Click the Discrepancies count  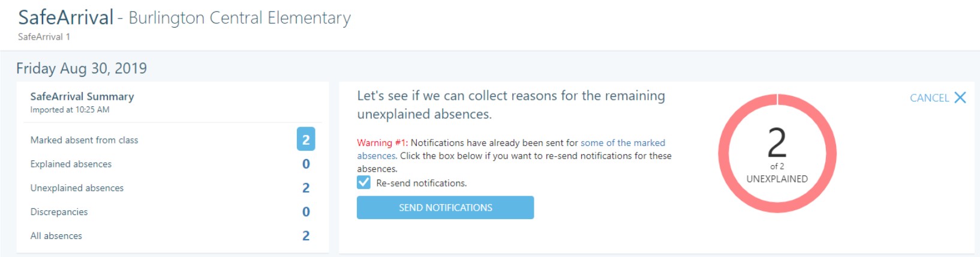tap(306, 212)
